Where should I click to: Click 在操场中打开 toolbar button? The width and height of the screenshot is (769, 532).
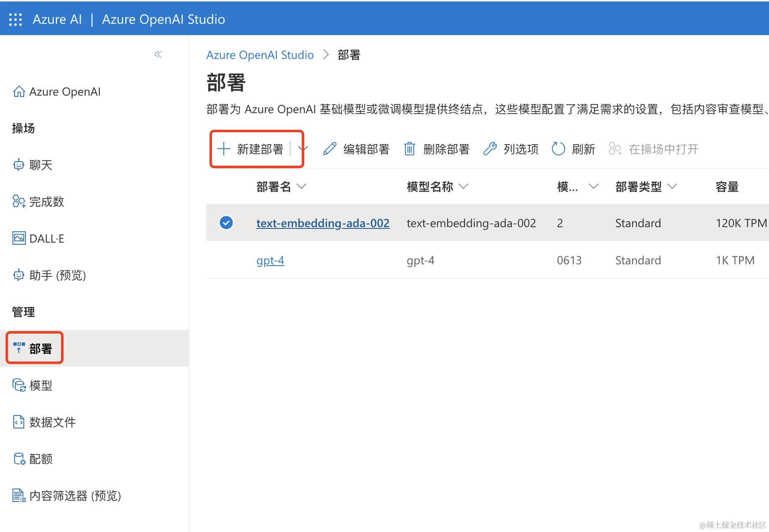point(653,149)
